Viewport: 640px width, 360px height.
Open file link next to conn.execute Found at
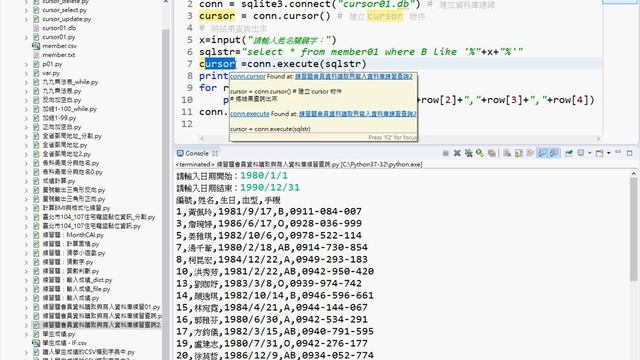[x=358, y=114]
